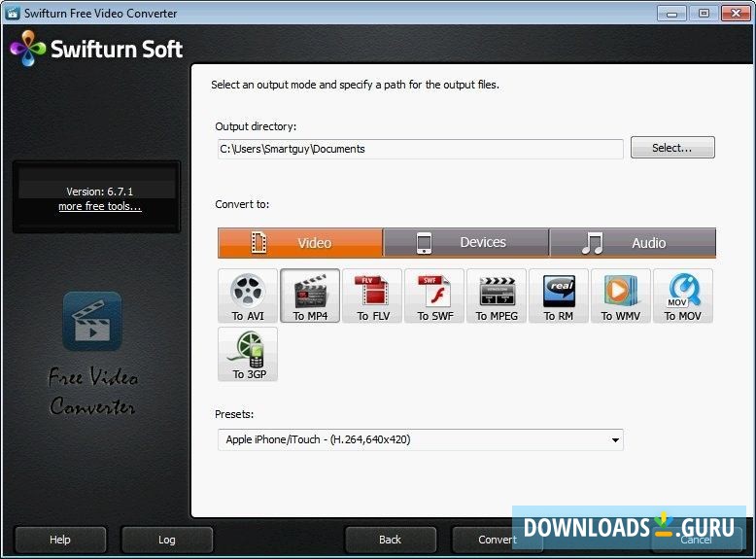Click the Output directory path field
Image resolution: width=756 pixels, height=559 pixels.
click(x=421, y=149)
